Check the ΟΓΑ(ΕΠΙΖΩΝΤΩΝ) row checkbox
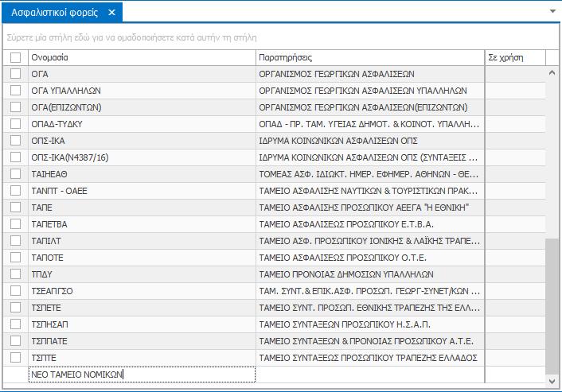 [15, 107]
